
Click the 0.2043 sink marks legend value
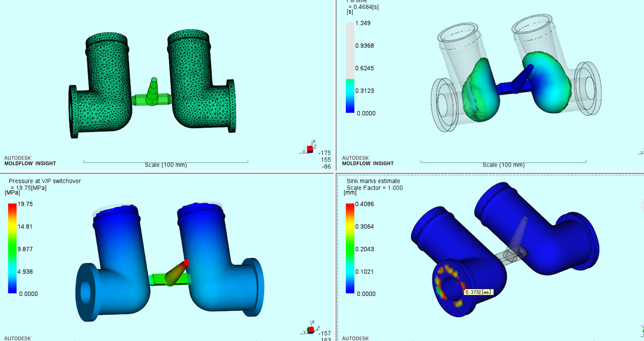365,249
